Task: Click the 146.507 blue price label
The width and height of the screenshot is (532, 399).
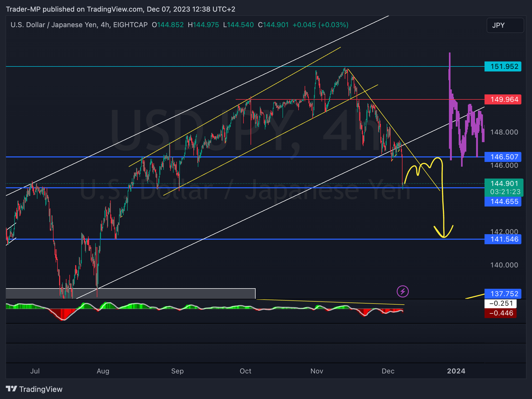Action: tap(503, 157)
